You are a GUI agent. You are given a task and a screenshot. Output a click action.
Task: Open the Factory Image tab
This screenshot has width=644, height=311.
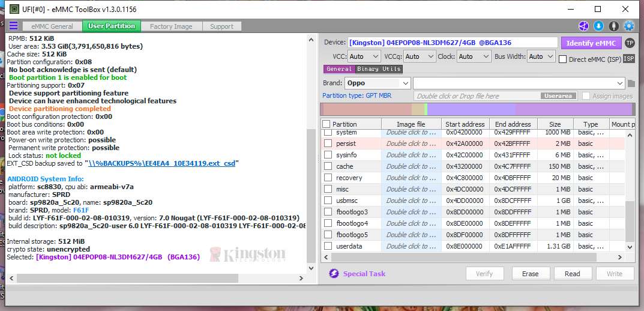(171, 26)
